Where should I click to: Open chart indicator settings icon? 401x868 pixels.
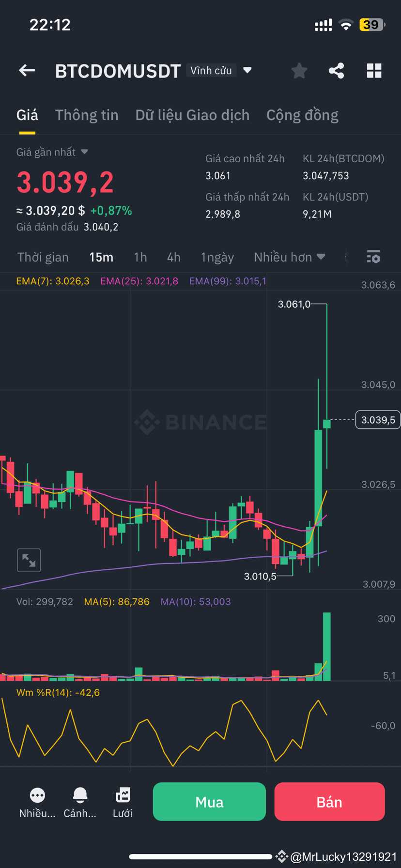coord(373,257)
